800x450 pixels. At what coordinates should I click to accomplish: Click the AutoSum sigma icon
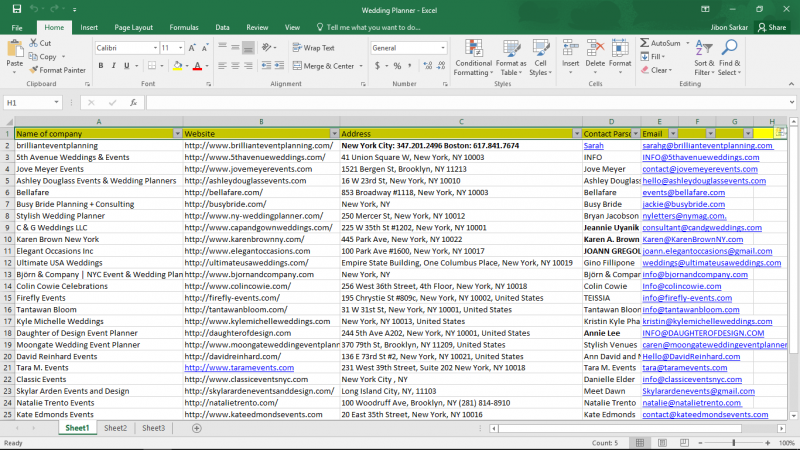click(645, 43)
